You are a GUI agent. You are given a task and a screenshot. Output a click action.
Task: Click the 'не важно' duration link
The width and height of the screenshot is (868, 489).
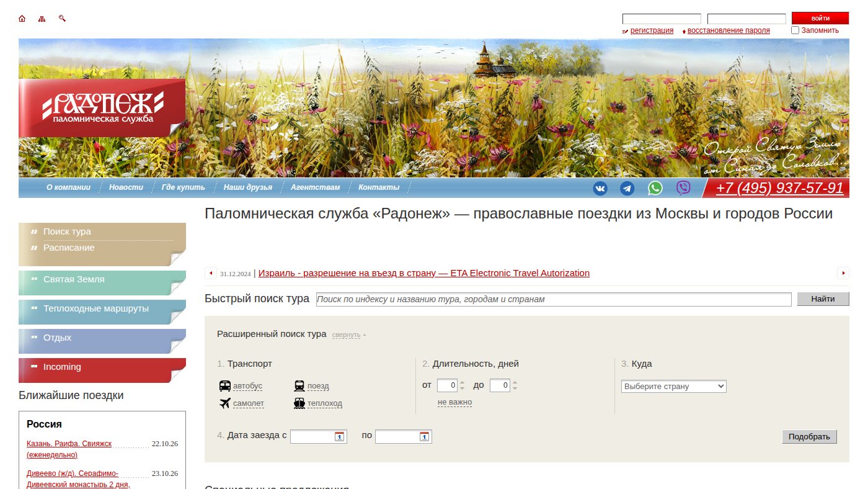click(454, 402)
